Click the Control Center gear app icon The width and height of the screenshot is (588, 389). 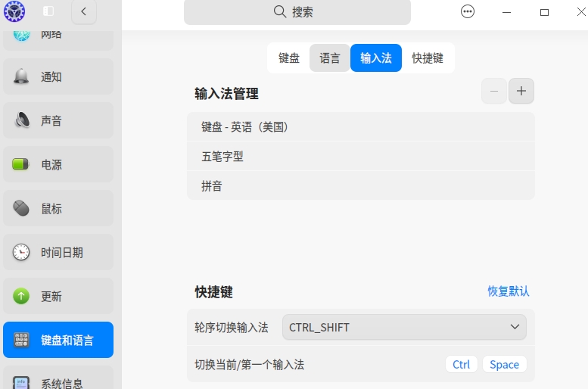click(x=14, y=11)
